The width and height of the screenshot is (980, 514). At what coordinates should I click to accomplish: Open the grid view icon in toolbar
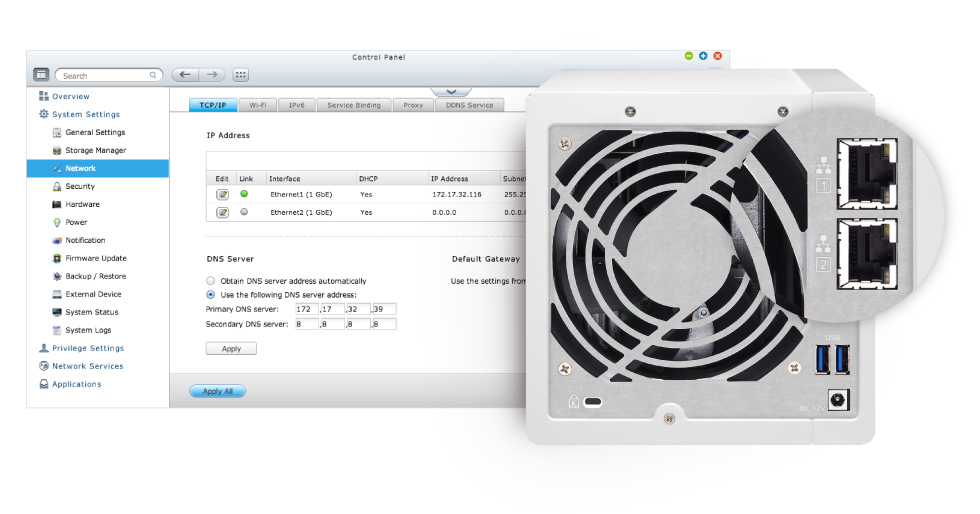pos(241,75)
